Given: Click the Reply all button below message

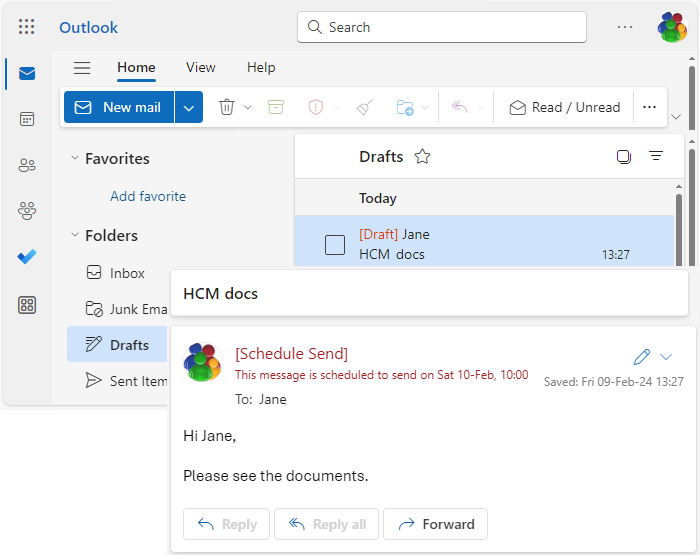Looking at the screenshot, I should pyautogui.click(x=326, y=524).
